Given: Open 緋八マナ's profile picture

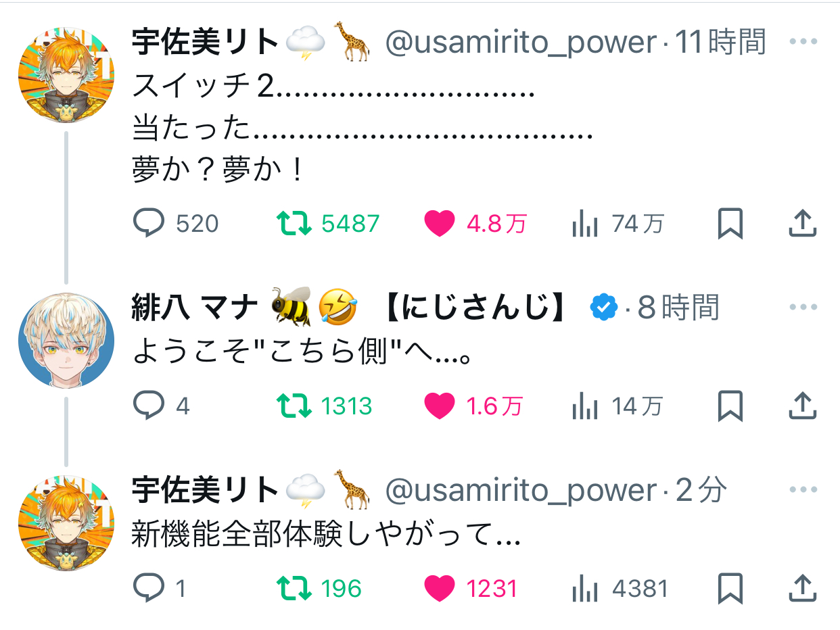Looking at the screenshot, I should click(x=66, y=340).
